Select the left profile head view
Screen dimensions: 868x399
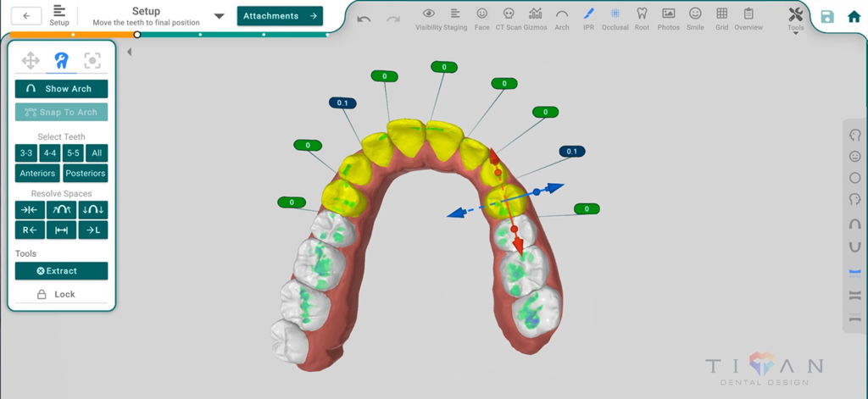click(854, 199)
